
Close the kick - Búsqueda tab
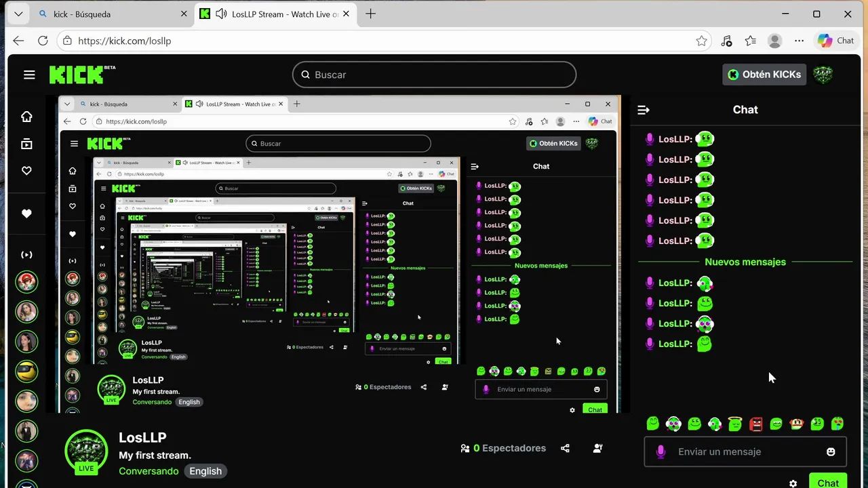click(184, 14)
